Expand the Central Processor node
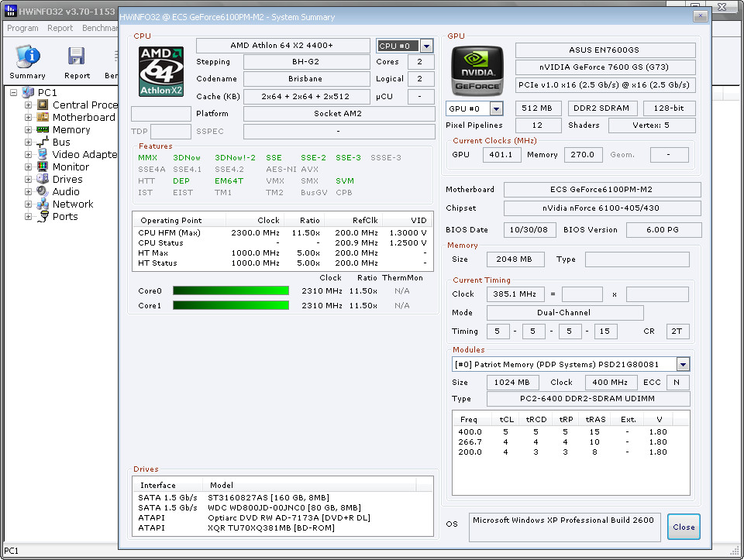 click(x=28, y=105)
